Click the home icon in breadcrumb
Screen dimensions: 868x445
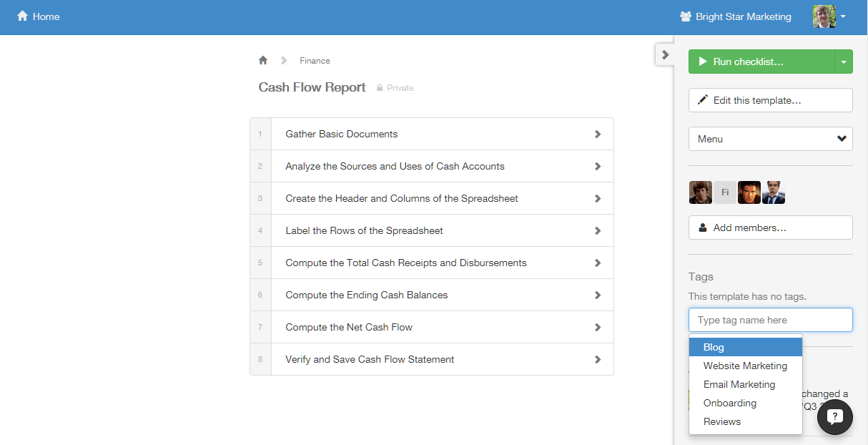[x=263, y=61]
